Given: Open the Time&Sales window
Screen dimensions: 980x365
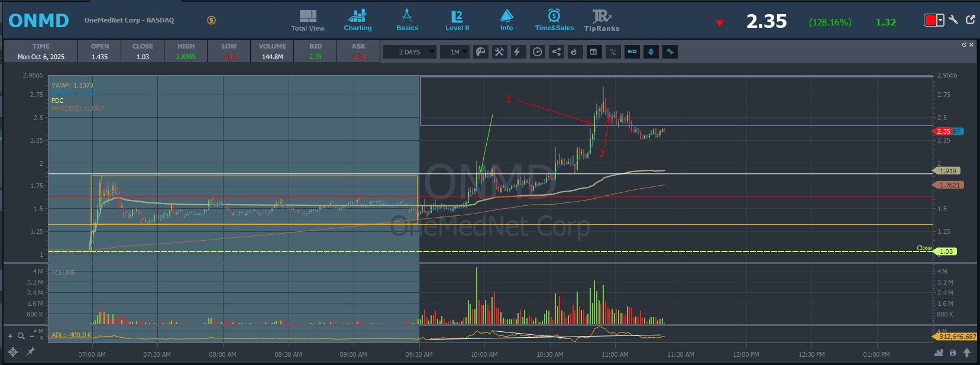Looking at the screenshot, I should click(x=554, y=21).
